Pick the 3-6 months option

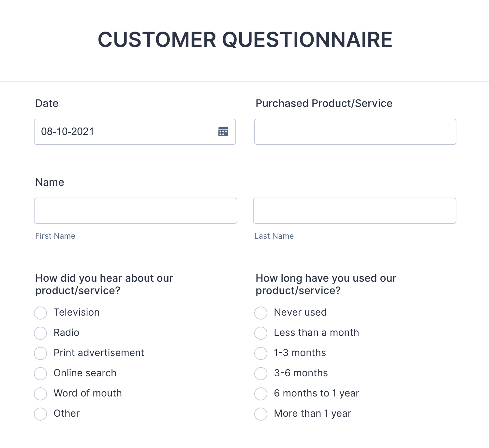coord(261,374)
